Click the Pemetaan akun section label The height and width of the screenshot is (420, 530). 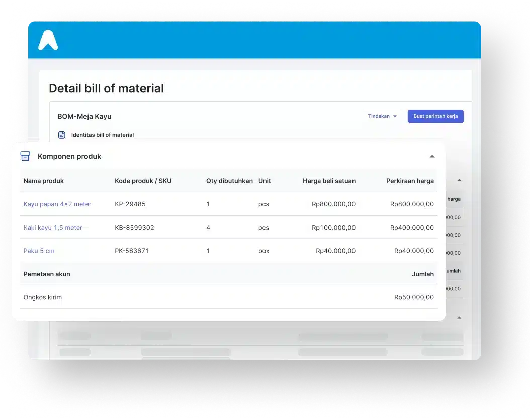pyautogui.click(x=46, y=274)
